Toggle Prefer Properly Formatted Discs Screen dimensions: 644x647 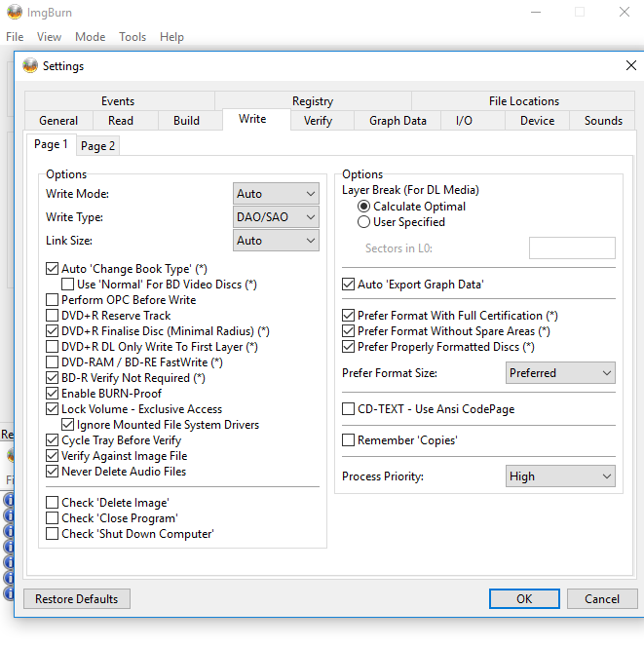pos(348,347)
